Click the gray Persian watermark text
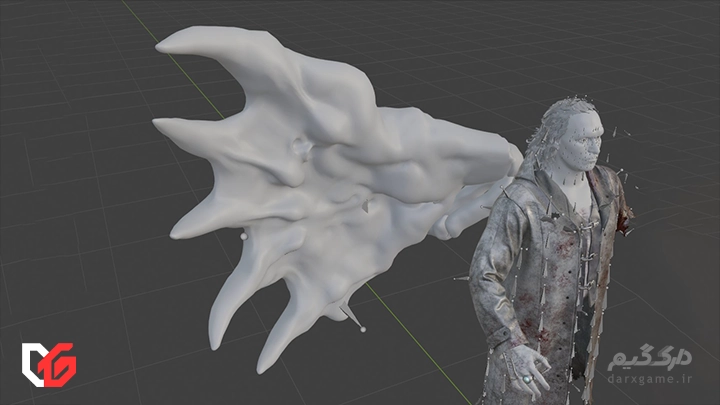 coord(650,359)
